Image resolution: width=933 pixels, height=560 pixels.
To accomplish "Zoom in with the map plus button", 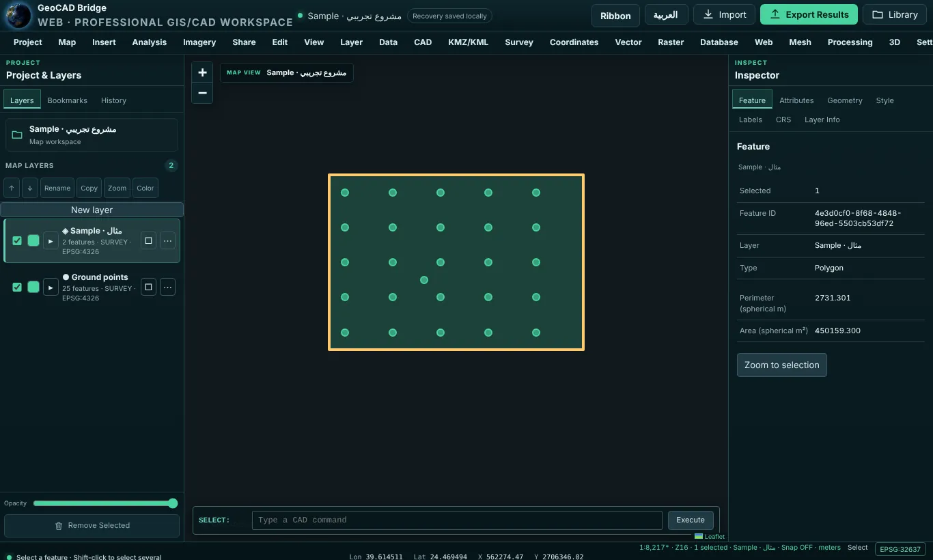I will click(202, 72).
